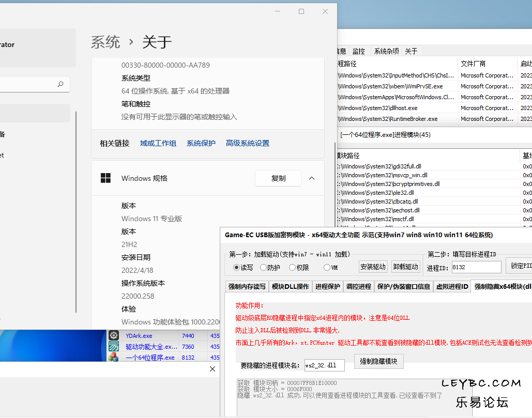
Task: Click the 安装驱动 button
Action: [x=373, y=267]
